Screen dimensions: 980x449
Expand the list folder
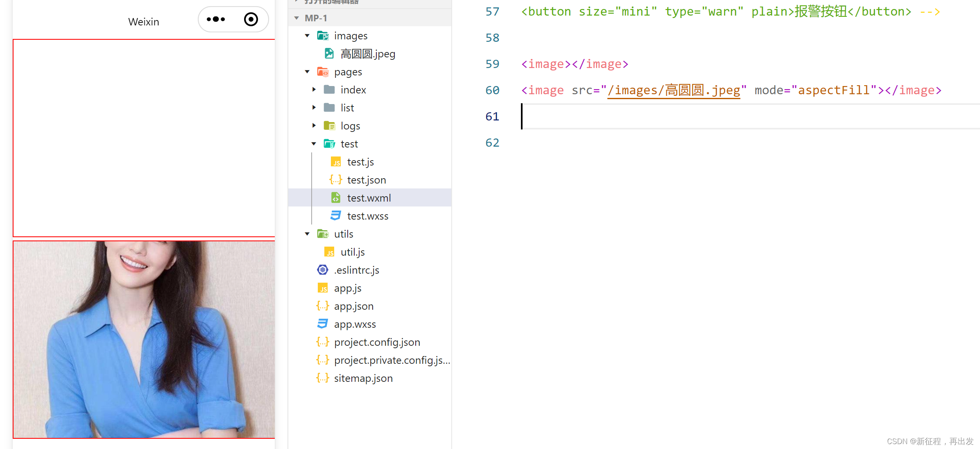[x=314, y=108]
